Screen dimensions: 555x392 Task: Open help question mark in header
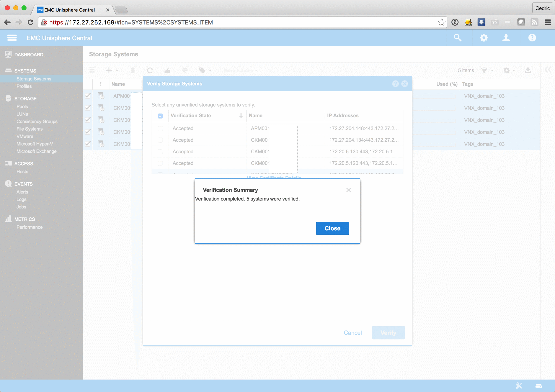point(532,38)
